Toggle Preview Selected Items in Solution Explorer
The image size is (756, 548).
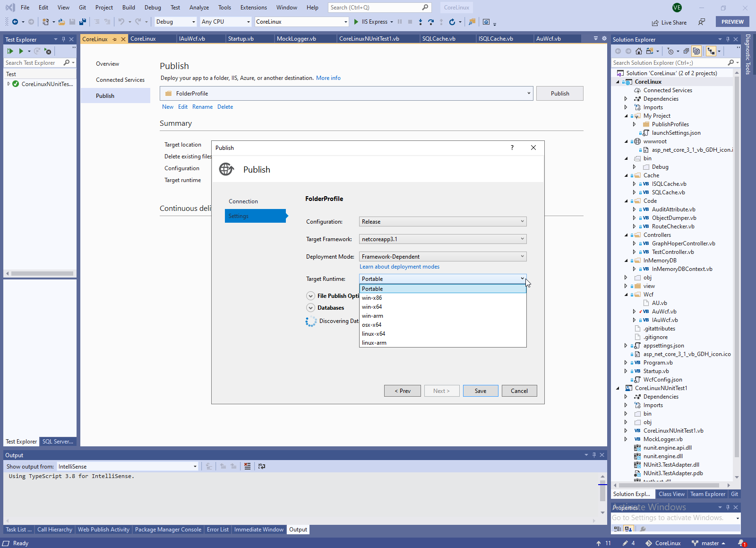tap(711, 51)
